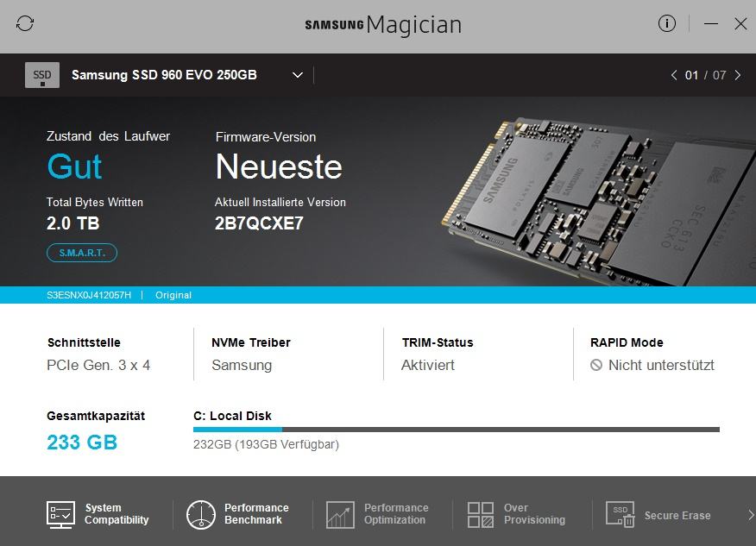Image resolution: width=756 pixels, height=546 pixels.
Task: Click the Gut drive condition text
Action: pos(74,166)
